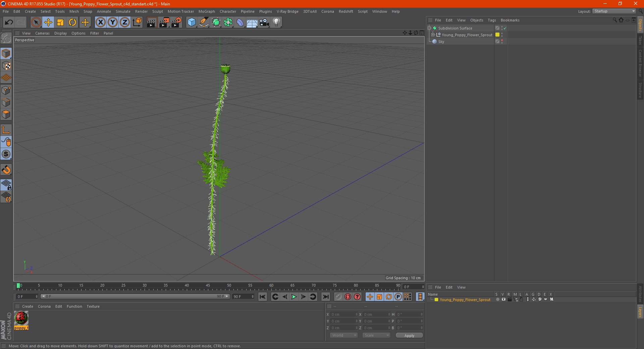
Task: Open the World coordinate dropdown
Action: pos(344,335)
